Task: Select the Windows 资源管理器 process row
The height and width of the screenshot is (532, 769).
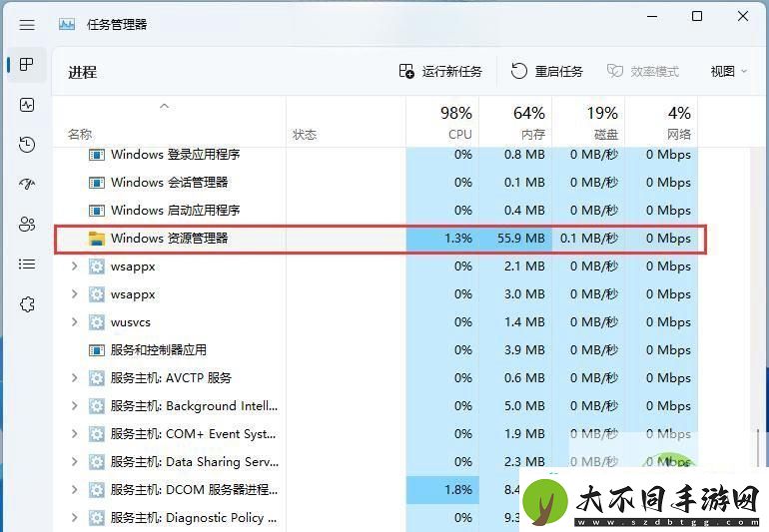Action: point(381,239)
